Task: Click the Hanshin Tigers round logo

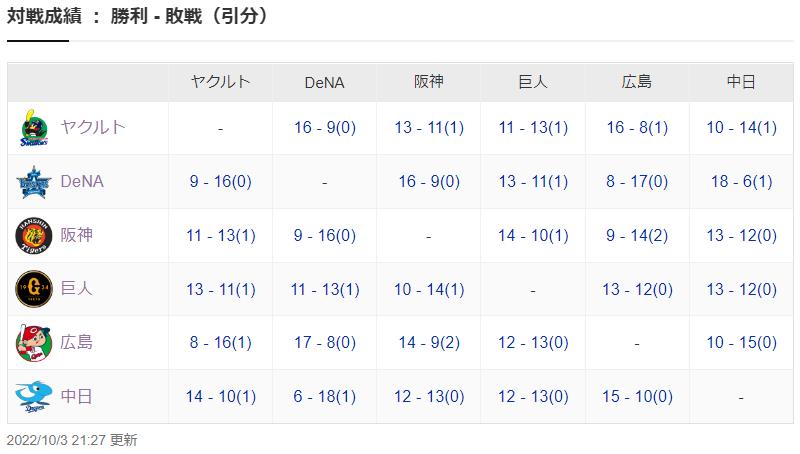Action: click(x=34, y=236)
